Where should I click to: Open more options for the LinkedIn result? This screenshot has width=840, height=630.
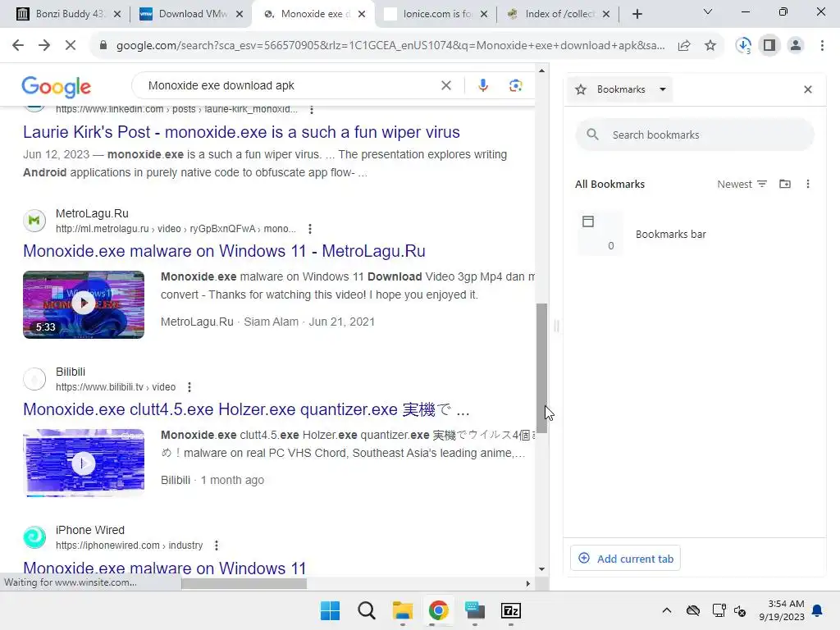[x=311, y=109]
